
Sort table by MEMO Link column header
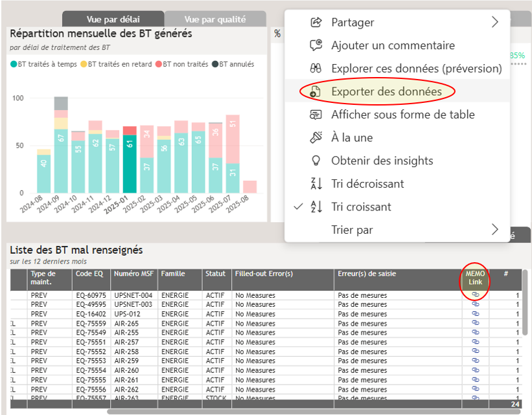475,278
